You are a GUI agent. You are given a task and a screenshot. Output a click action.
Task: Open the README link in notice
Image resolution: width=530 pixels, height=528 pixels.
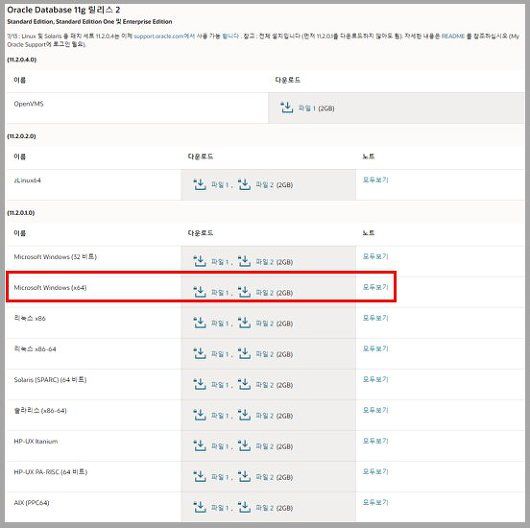[x=453, y=36]
